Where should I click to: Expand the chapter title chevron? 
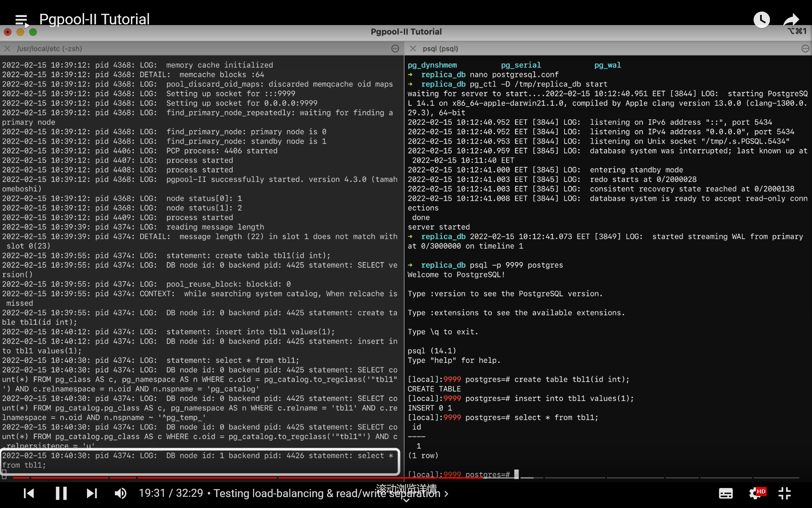446,493
